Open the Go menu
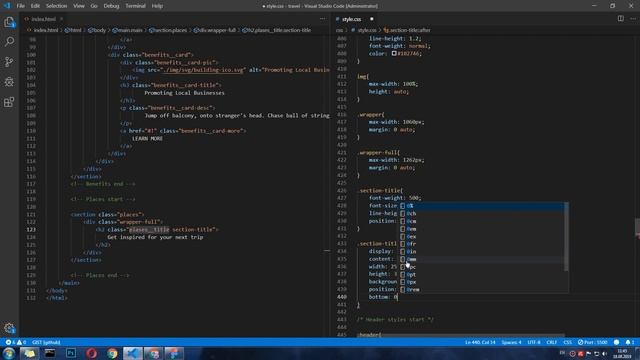The width and height of the screenshot is (640, 360). coord(94,6)
